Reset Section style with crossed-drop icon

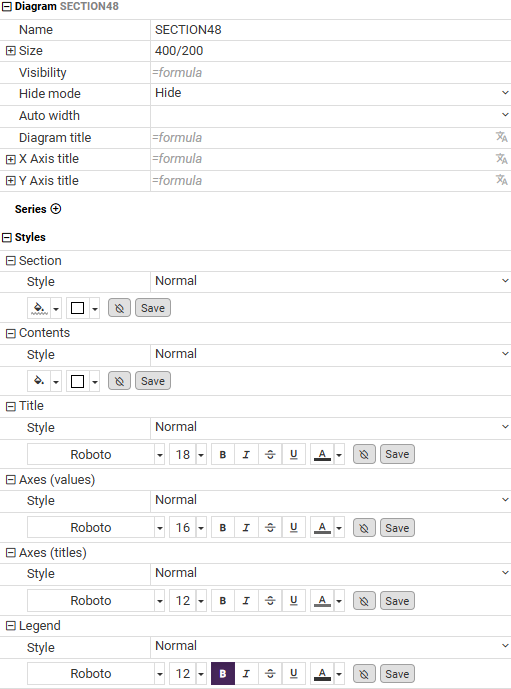[119, 308]
